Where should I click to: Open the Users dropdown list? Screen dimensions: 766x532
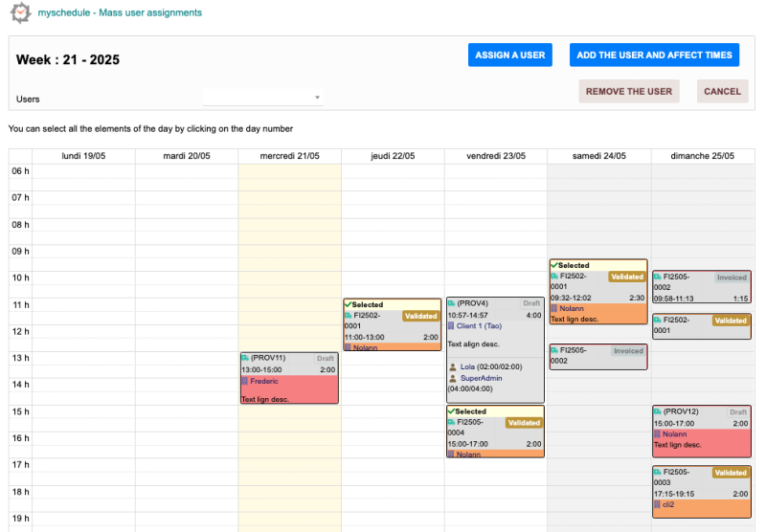263,98
